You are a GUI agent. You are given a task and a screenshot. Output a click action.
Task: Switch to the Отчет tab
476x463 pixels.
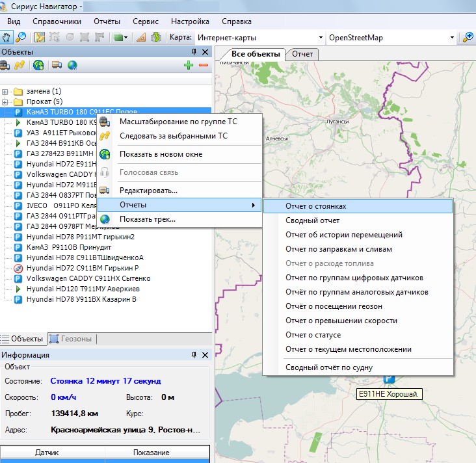coord(302,54)
